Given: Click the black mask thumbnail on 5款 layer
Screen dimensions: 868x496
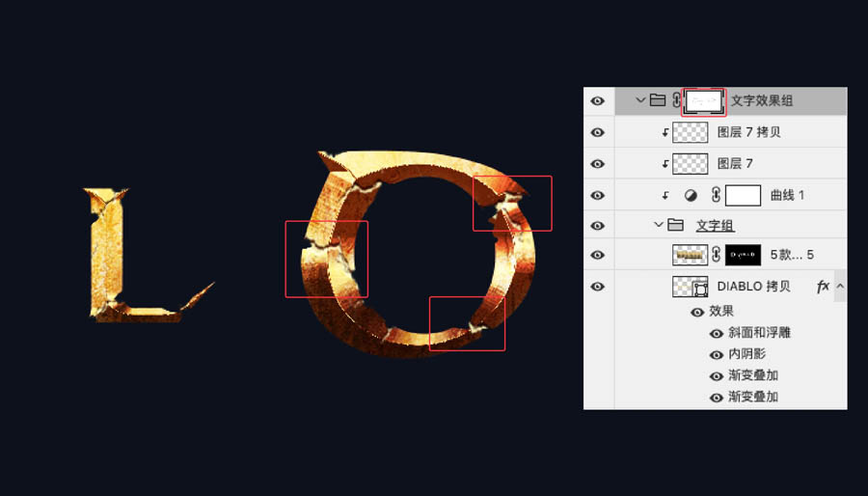Looking at the screenshot, I should click(x=743, y=255).
